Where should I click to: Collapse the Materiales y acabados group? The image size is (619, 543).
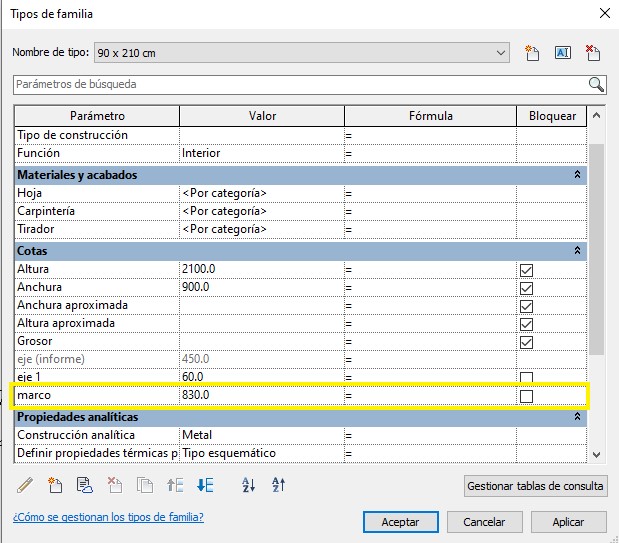click(576, 175)
